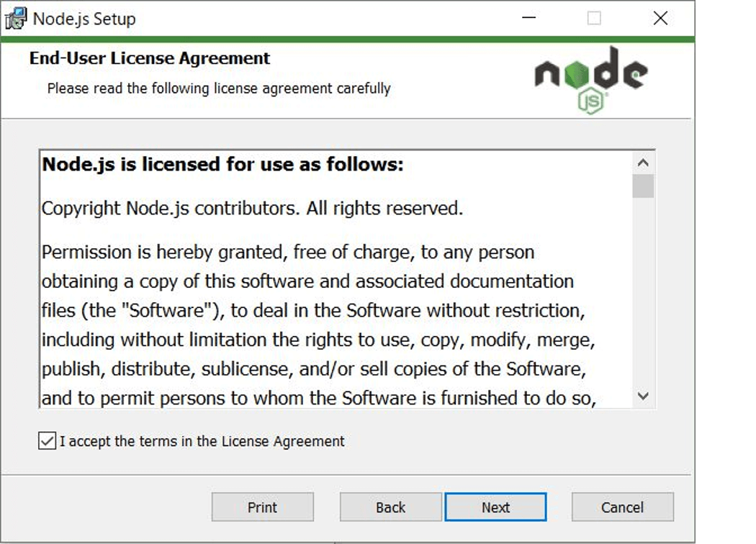Click the Node.js installer icon in title bar
Viewport: 756px width, 544px height.
[x=16, y=18]
